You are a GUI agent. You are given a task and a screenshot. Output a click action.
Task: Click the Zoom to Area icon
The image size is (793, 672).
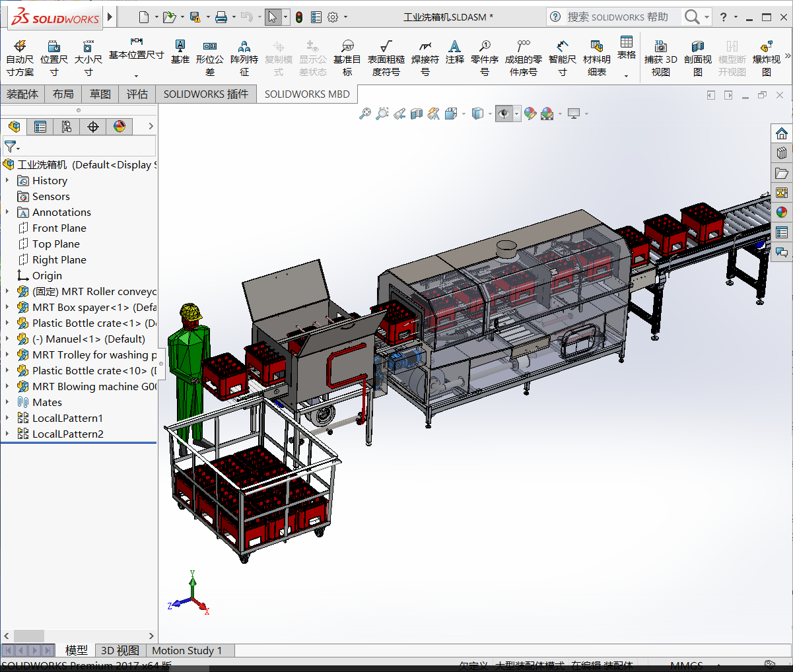382,114
